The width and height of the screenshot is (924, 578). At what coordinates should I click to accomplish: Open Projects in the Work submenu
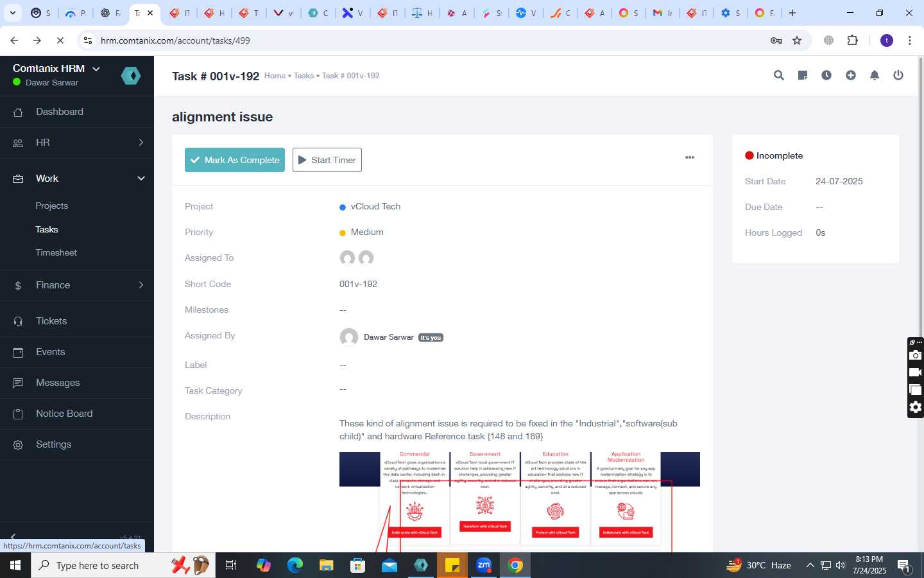(52, 206)
